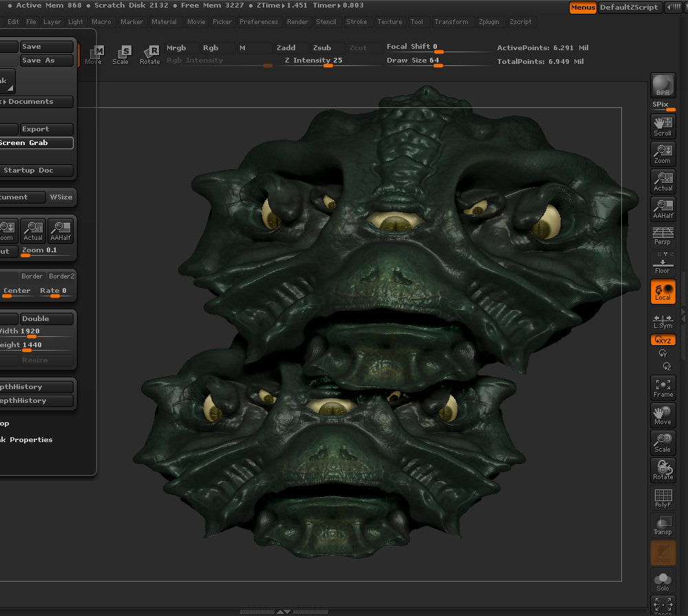688x616 pixels.
Task: Enable Mrgb paint mode
Action: 181,48
